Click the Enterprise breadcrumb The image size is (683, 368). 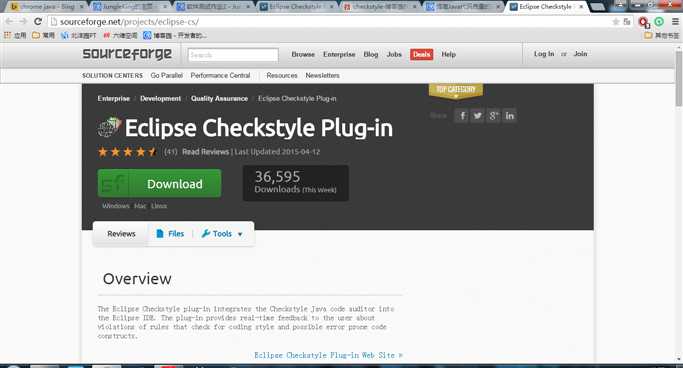(x=114, y=98)
